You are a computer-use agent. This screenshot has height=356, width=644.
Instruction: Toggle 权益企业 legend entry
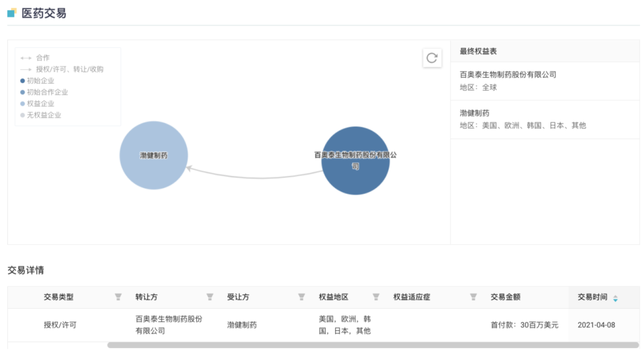[37, 104]
